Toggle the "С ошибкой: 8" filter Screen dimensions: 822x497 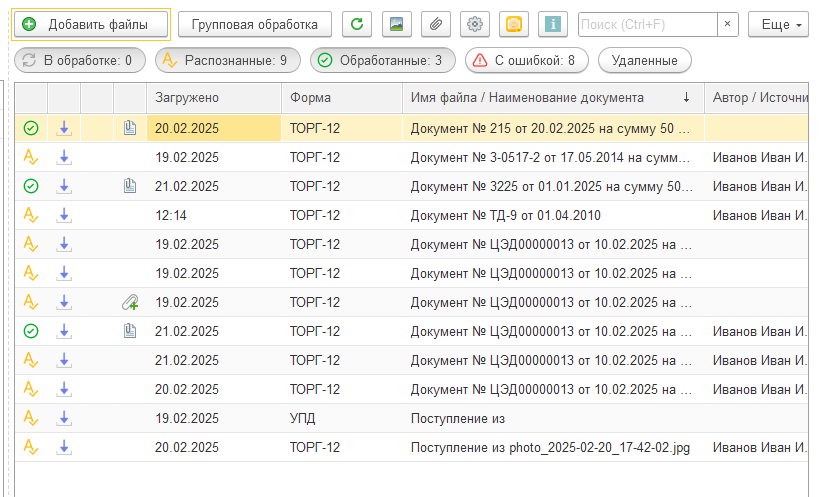(x=526, y=61)
